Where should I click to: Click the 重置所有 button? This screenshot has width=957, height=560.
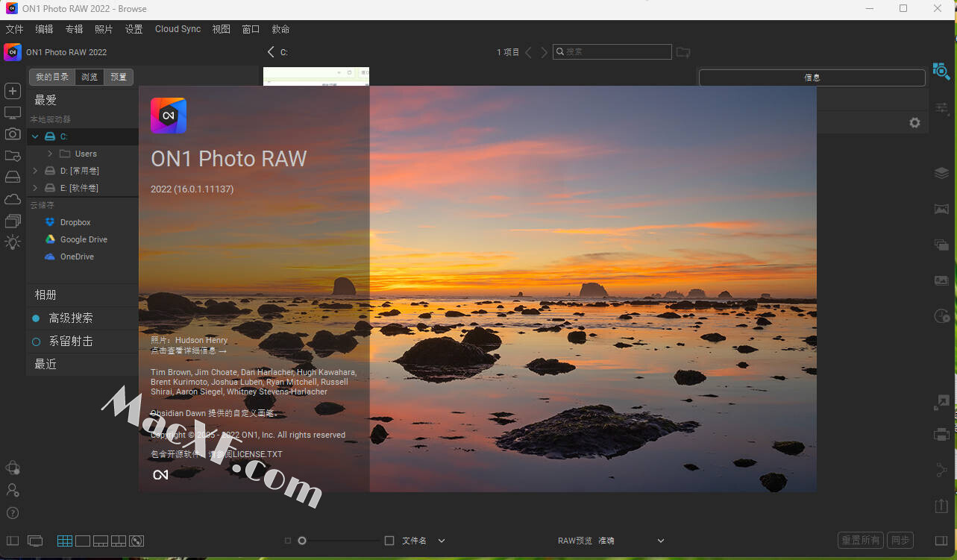[x=861, y=541]
